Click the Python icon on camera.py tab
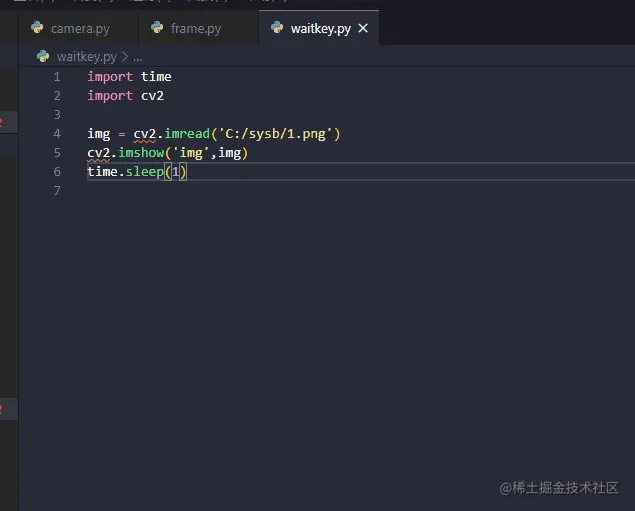 pyautogui.click(x=37, y=28)
